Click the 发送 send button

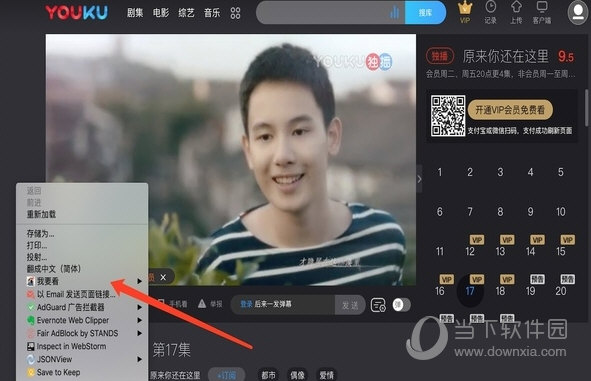click(x=350, y=304)
